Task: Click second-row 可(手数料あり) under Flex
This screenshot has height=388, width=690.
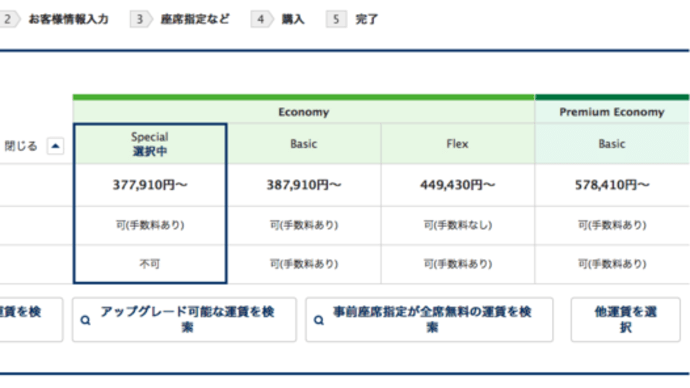Action: coord(458,264)
